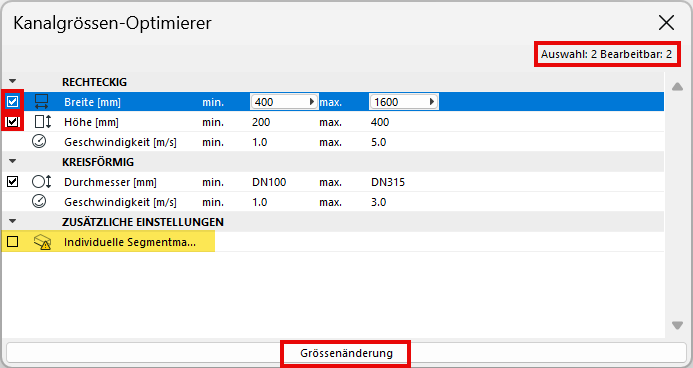Click the Breite max. 1600 field
The image size is (693, 368).
(404, 102)
